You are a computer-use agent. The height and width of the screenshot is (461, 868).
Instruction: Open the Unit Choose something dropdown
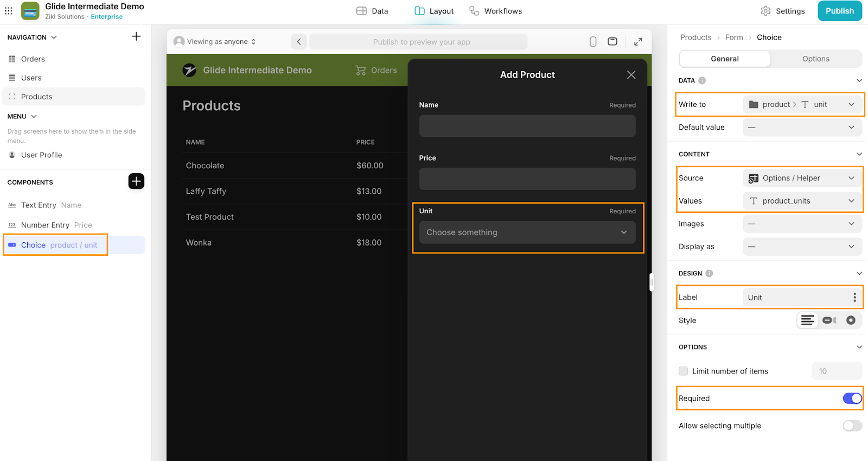(x=527, y=232)
